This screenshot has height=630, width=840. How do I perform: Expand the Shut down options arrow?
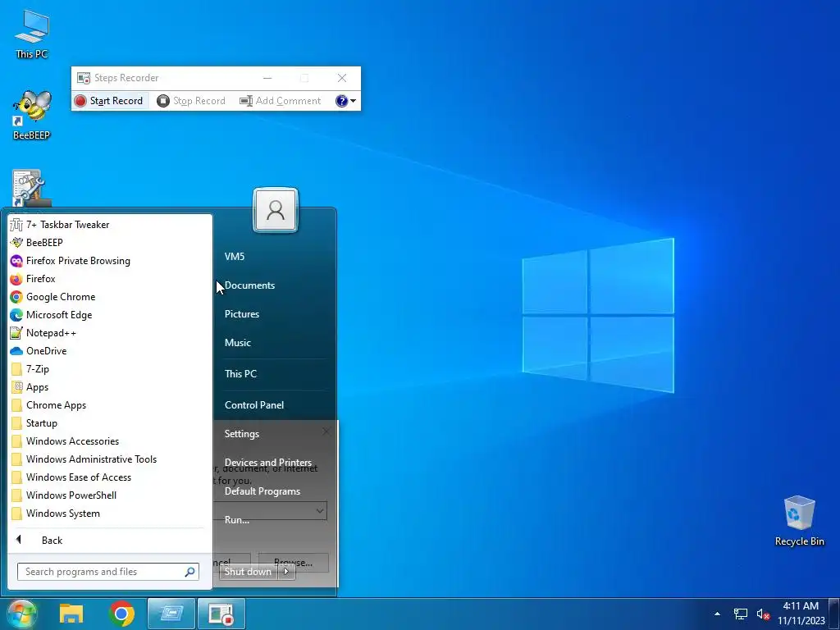(x=286, y=572)
